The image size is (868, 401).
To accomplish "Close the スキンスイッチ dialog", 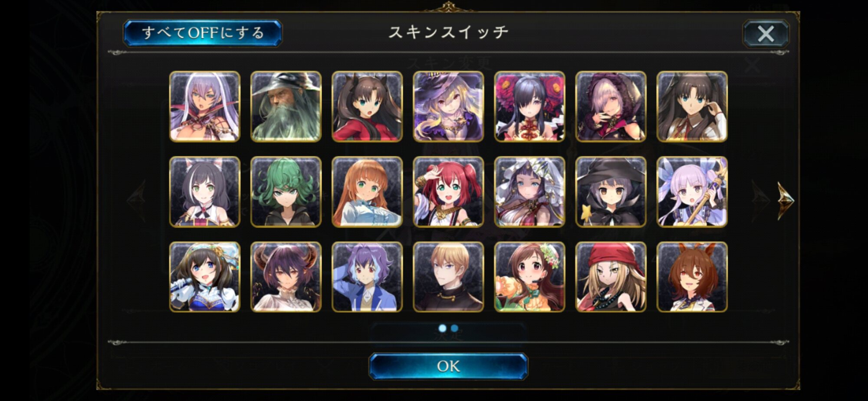I will tap(766, 33).
